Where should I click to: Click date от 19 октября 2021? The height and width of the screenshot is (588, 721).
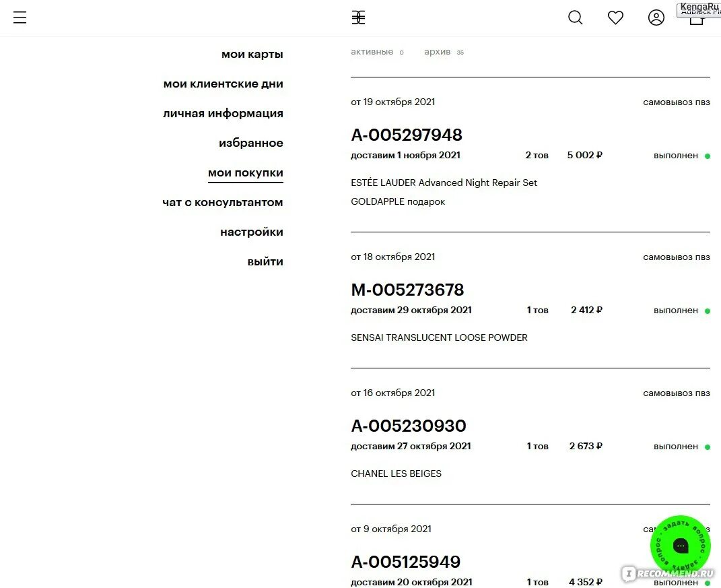(x=392, y=102)
